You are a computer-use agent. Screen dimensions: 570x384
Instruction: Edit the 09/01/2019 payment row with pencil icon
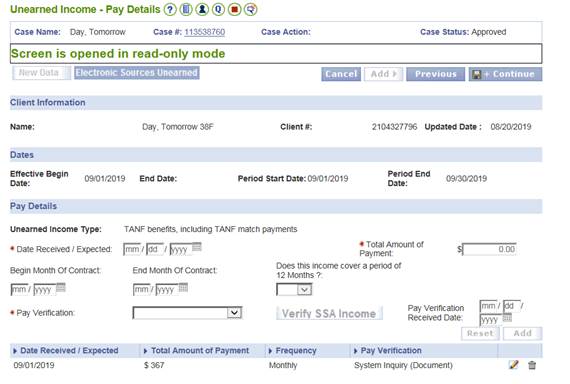tap(513, 365)
